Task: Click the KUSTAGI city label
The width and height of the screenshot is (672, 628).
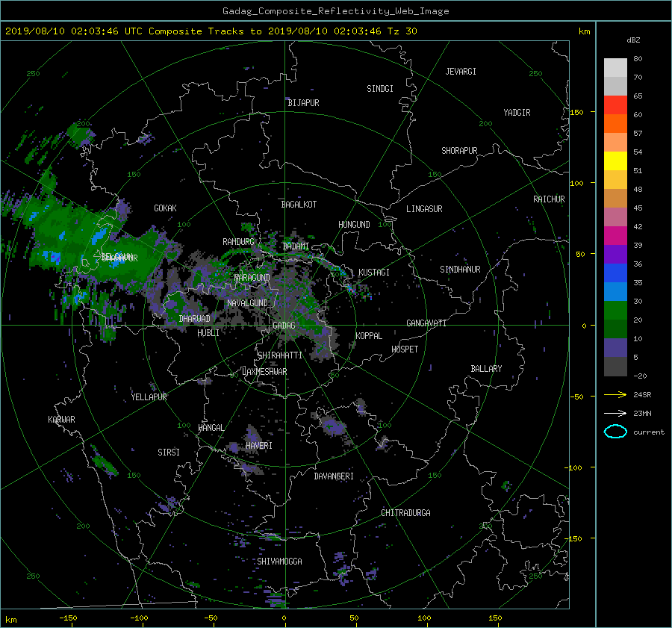Action: (x=374, y=273)
